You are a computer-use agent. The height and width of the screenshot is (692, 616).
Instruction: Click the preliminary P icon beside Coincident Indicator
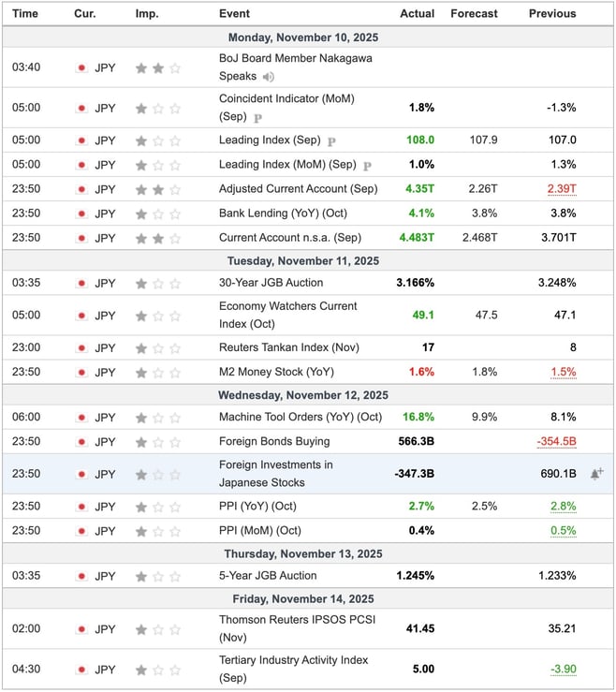coord(257,117)
